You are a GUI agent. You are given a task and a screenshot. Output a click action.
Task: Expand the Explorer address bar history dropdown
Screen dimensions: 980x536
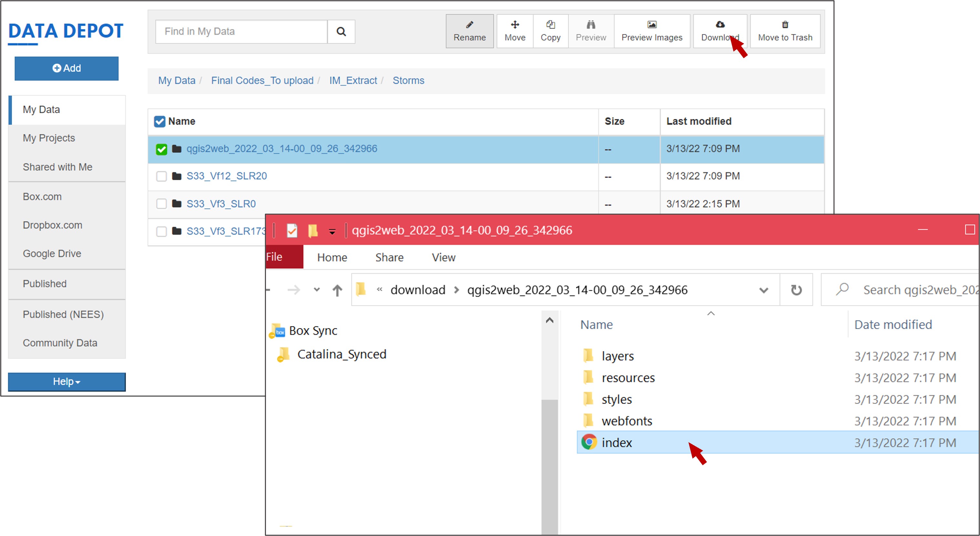(x=763, y=290)
